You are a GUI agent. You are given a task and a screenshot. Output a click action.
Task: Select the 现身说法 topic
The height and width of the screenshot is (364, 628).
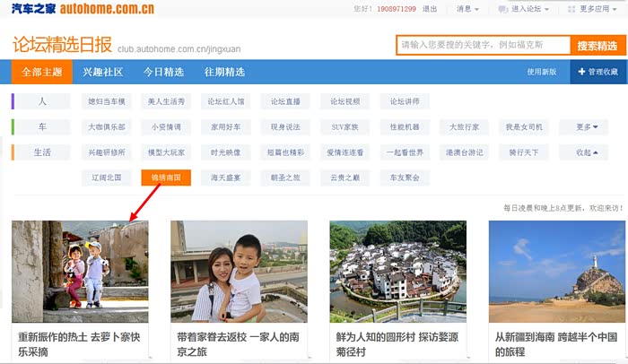click(x=285, y=127)
